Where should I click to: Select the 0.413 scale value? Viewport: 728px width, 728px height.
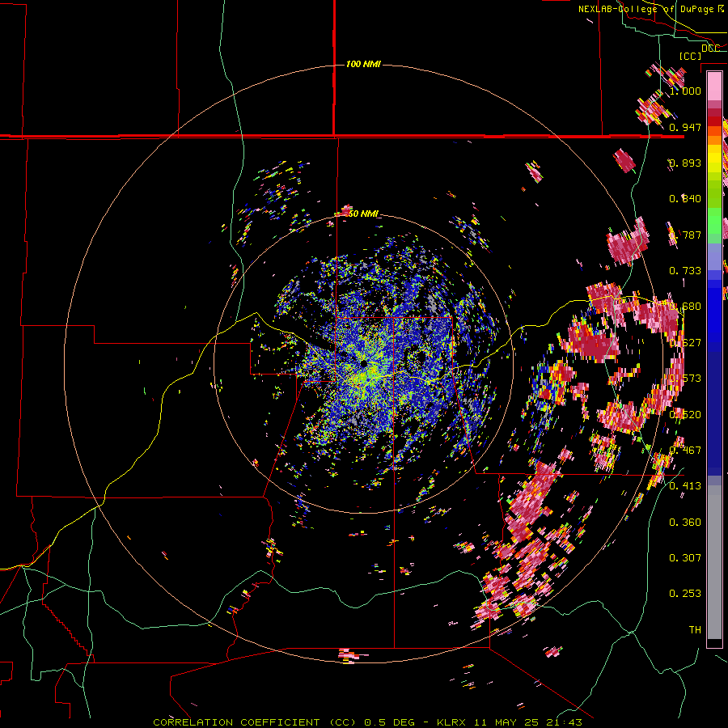click(x=685, y=486)
